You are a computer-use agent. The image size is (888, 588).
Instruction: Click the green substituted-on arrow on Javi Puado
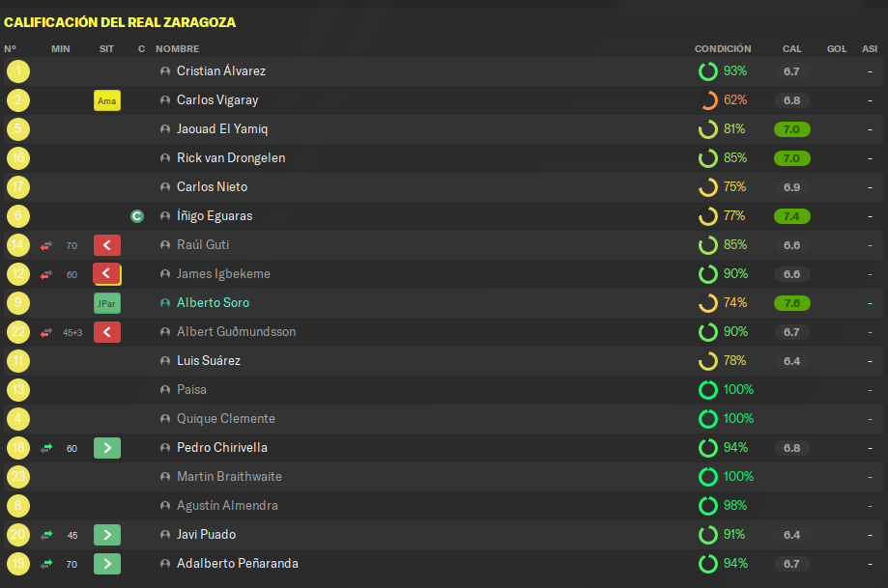coord(107,535)
